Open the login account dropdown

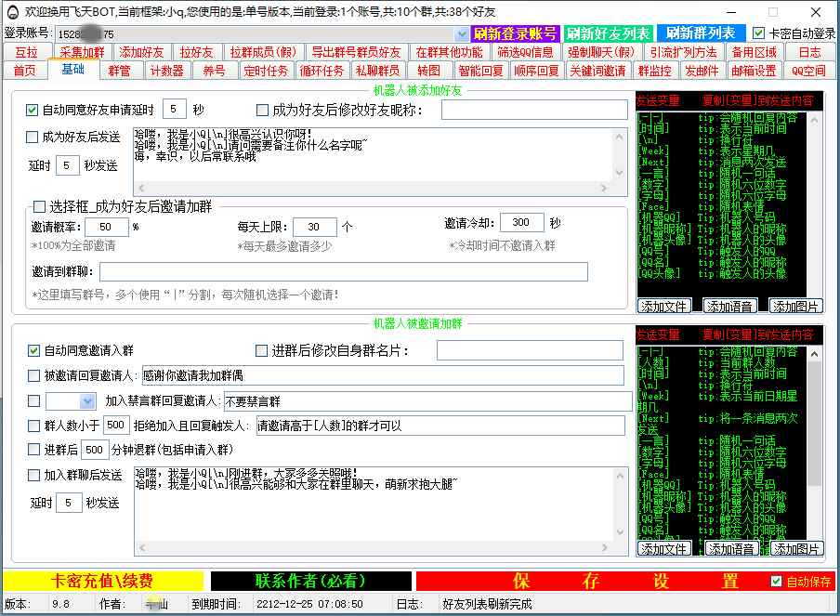pyautogui.click(x=461, y=34)
